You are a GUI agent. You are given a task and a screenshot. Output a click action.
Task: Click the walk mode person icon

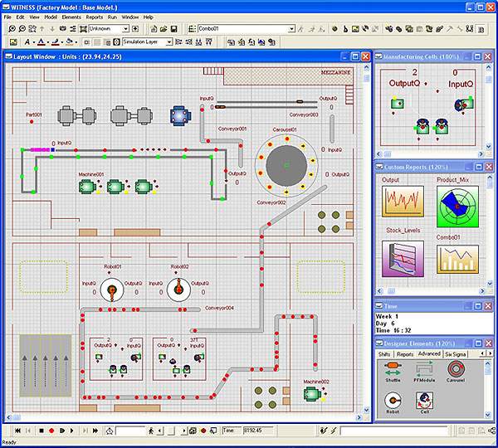[x=151, y=431]
